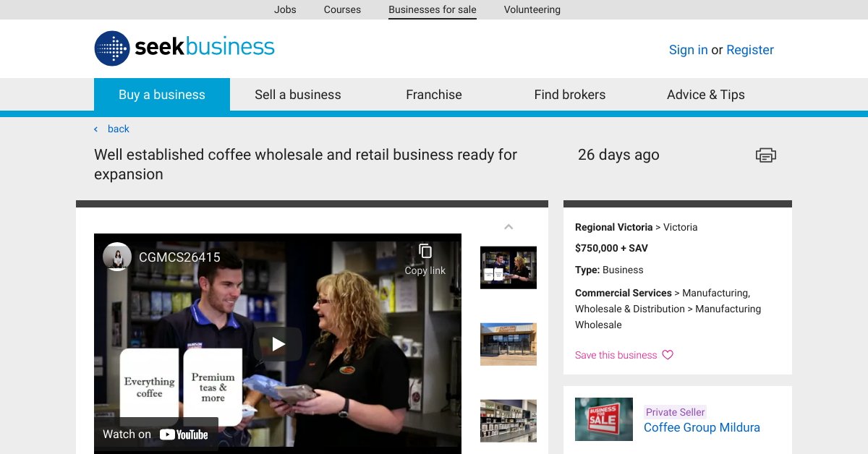Open the Franchise section
Viewport: 868px width, 454px height.
tap(433, 94)
